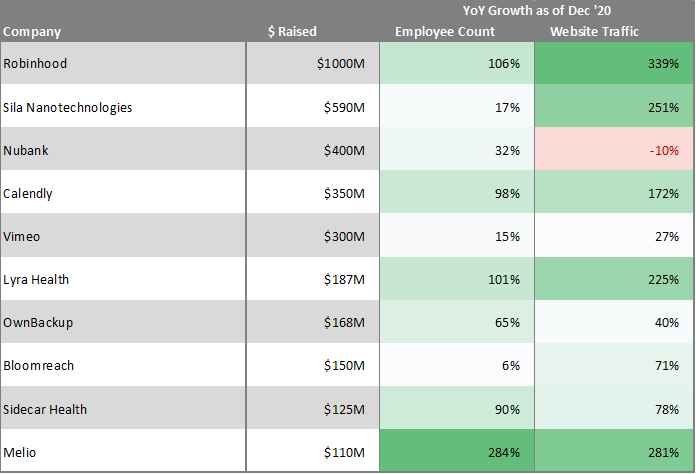
Task: Click the Lyra Health cell
Action: click(x=123, y=278)
